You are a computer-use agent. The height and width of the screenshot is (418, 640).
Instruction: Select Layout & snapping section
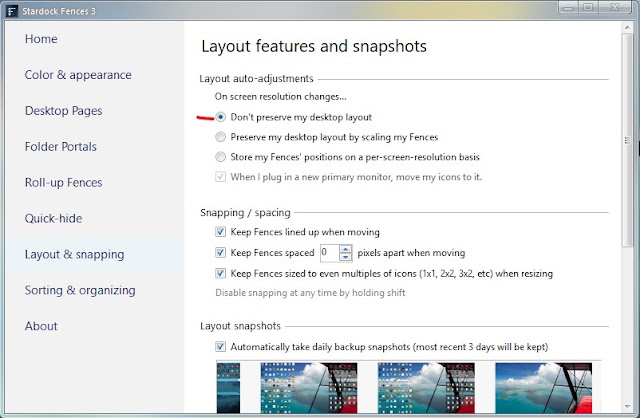74,255
